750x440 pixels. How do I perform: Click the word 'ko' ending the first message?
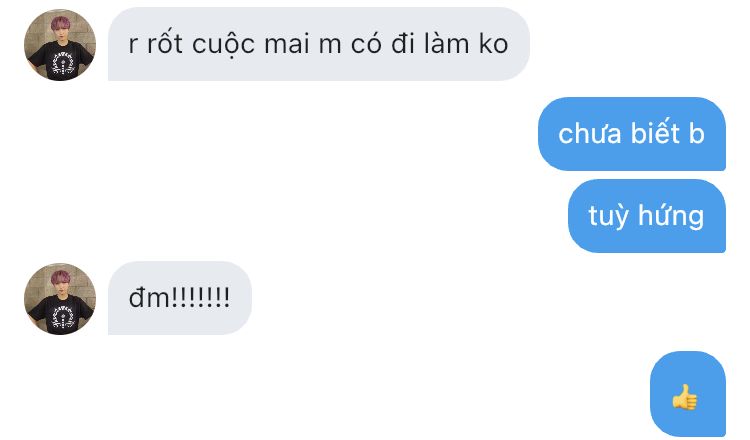[x=494, y=44]
